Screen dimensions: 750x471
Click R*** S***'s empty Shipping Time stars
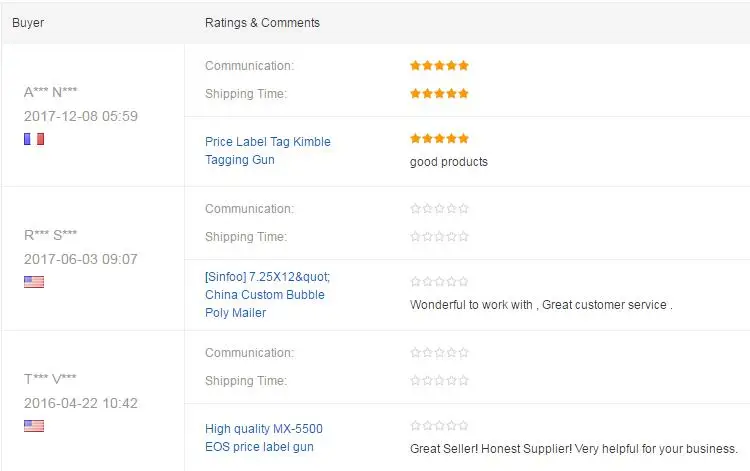[439, 237]
